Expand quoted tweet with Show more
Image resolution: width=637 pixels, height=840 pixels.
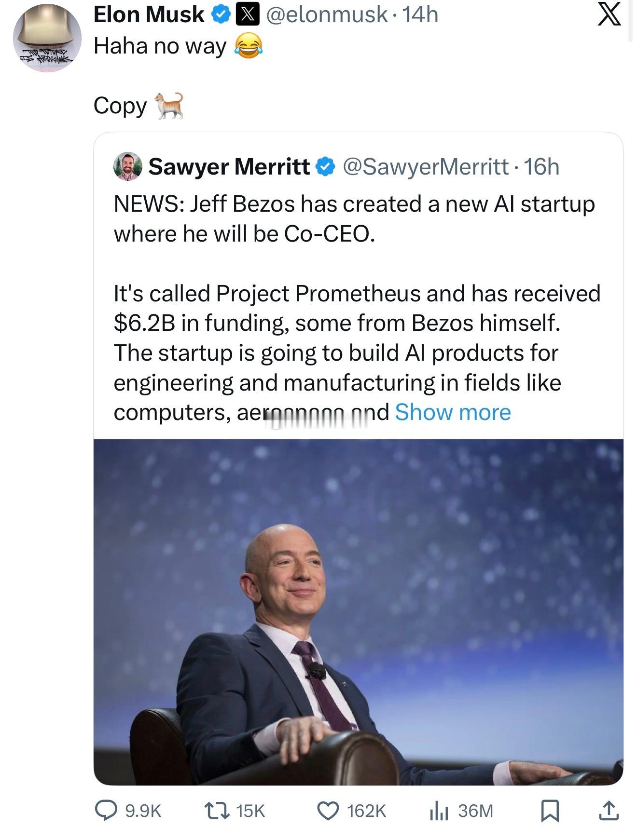point(453,412)
